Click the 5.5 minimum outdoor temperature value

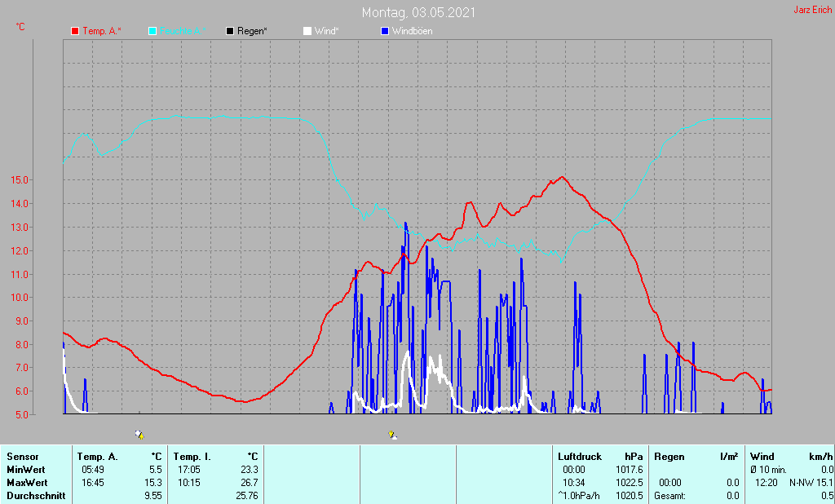[156, 470]
